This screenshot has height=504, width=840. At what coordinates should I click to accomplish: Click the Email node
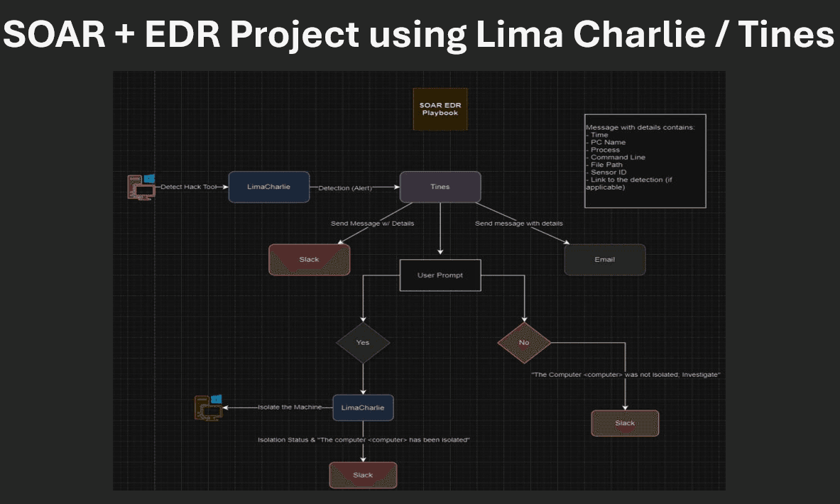pos(604,260)
